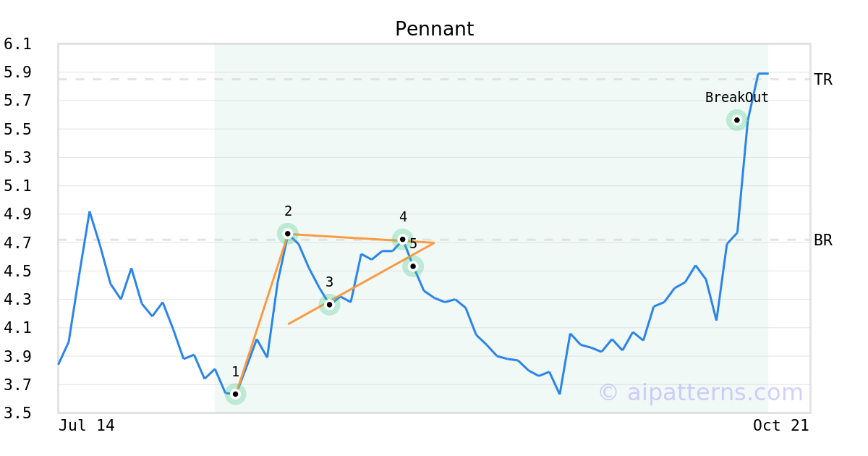Click pattern point 5 marker dot
Image resolution: width=868 pixels, height=456 pixels.
pos(413,266)
